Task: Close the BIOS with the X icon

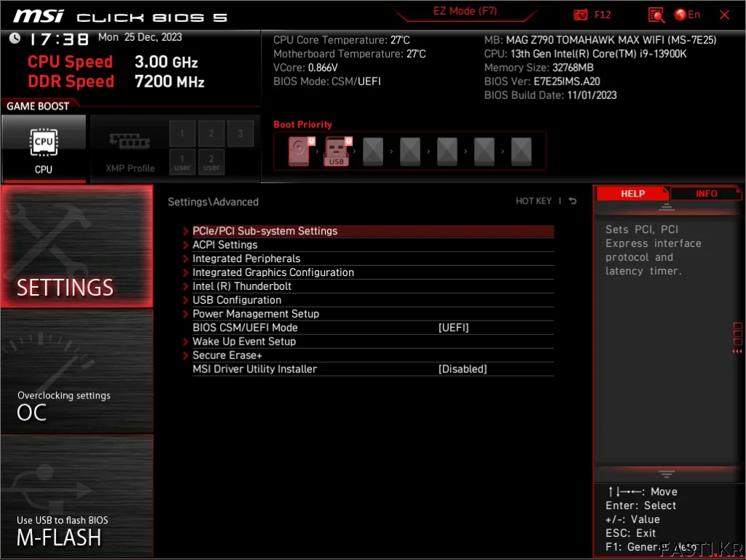Action: [724, 15]
